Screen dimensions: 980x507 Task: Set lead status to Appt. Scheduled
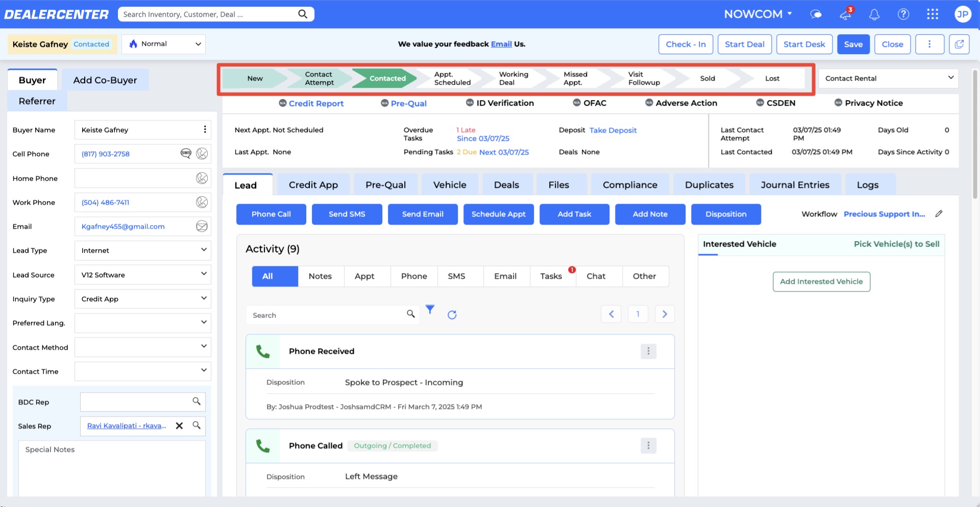pos(452,78)
